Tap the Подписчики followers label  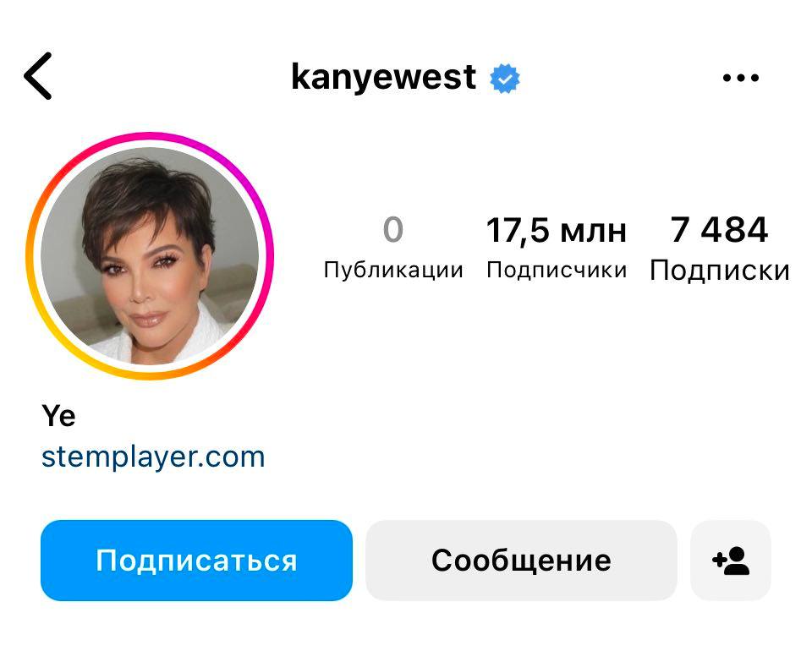tap(557, 270)
